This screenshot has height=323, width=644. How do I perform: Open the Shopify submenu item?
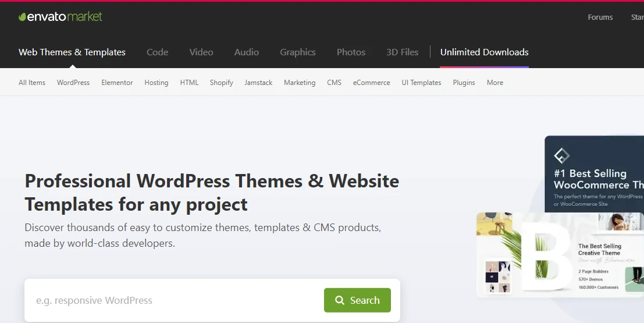point(222,83)
